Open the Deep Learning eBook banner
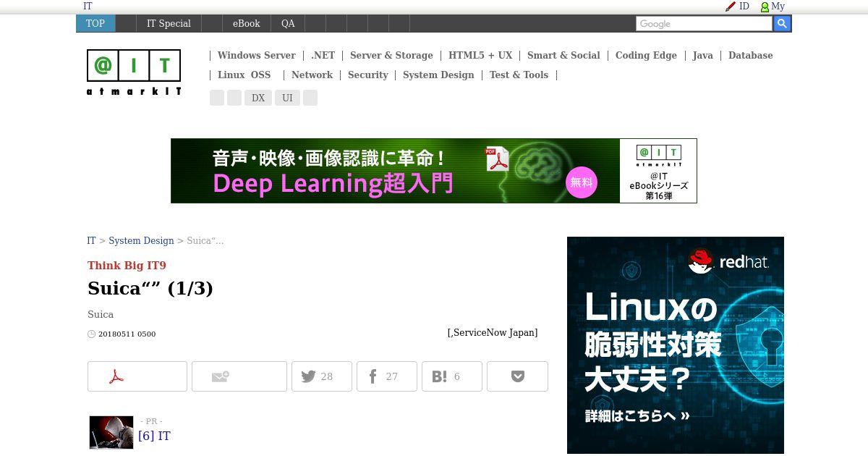 pyautogui.click(x=434, y=171)
